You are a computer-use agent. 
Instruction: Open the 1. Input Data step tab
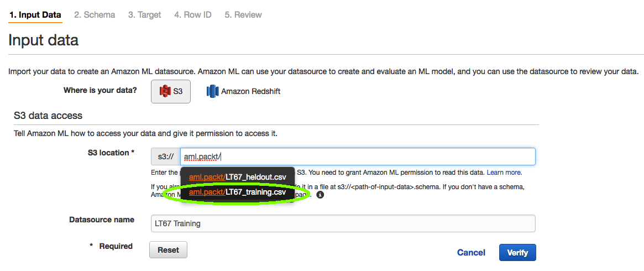pyautogui.click(x=35, y=15)
